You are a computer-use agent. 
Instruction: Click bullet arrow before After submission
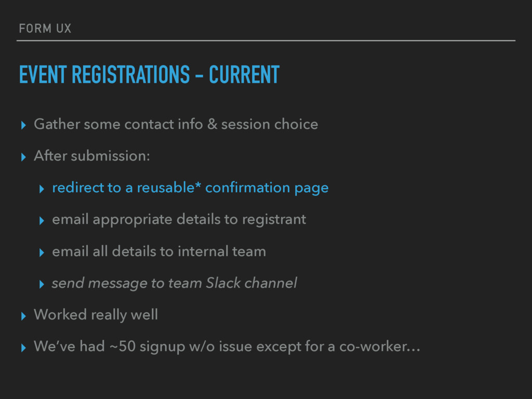[x=23, y=157]
